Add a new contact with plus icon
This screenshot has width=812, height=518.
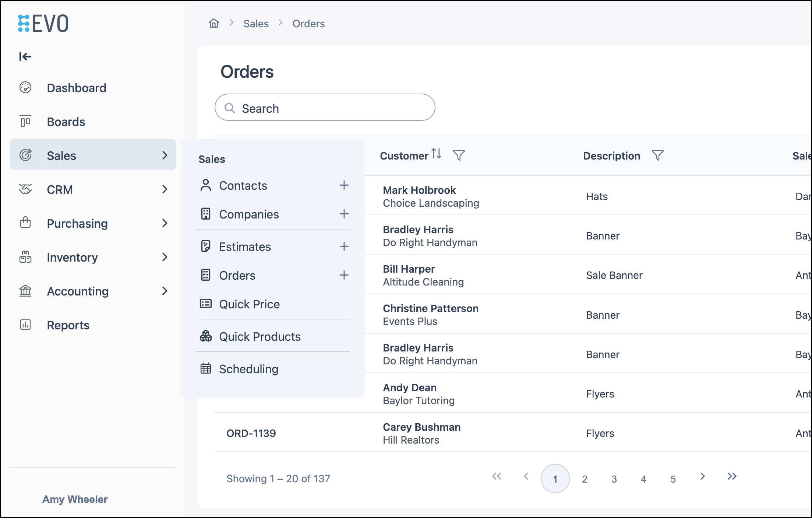coord(344,185)
